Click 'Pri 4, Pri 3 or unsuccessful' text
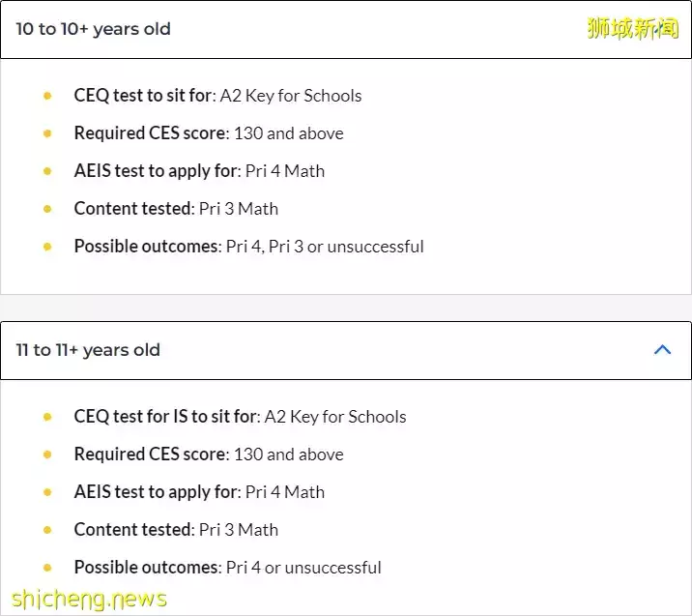692x616 pixels. pos(325,247)
